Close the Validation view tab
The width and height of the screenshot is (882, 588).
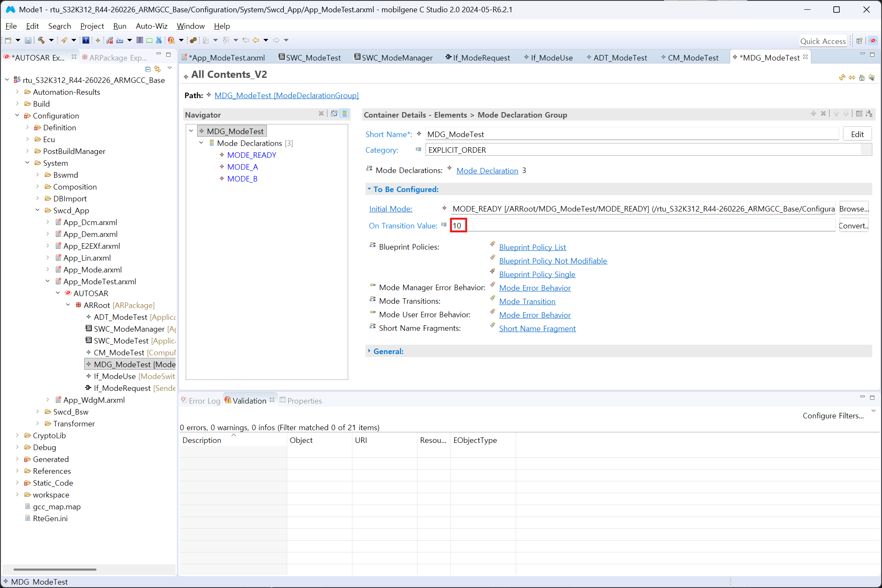(272, 400)
